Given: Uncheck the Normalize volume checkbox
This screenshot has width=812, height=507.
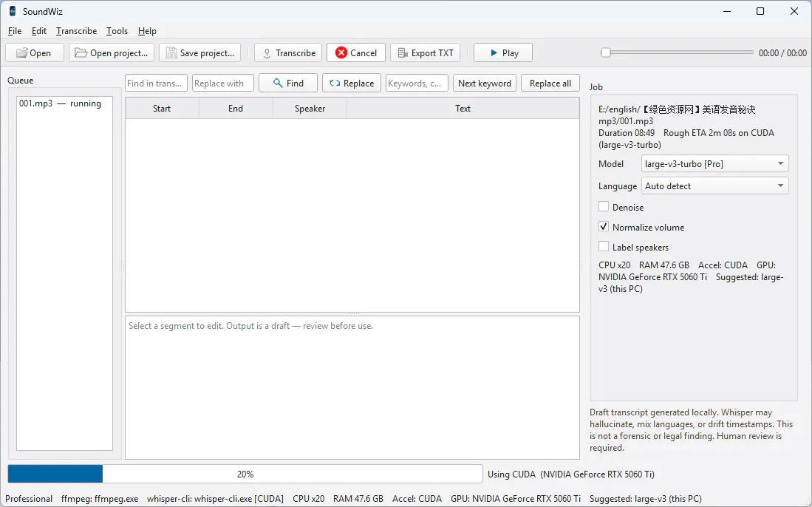Looking at the screenshot, I should (x=604, y=227).
